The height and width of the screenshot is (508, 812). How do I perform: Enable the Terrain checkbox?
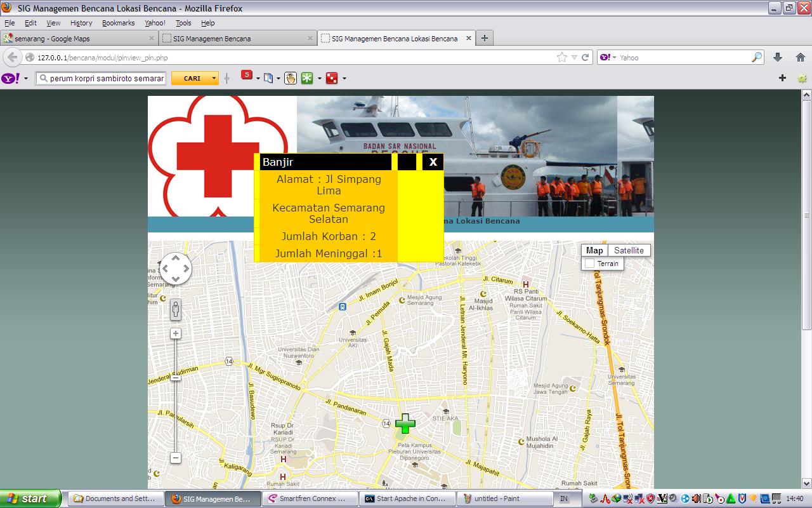590,264
